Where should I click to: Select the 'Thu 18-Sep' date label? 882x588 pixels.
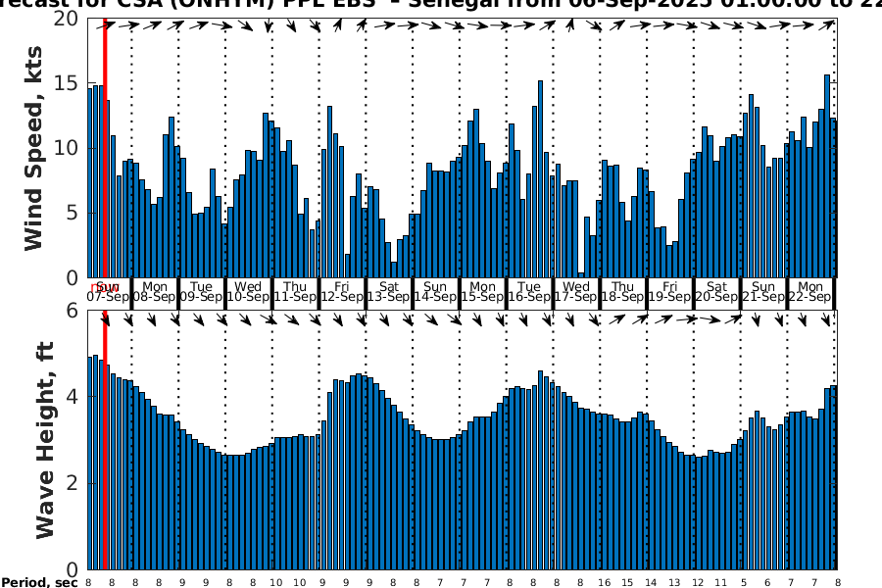[x=622, y=291]
